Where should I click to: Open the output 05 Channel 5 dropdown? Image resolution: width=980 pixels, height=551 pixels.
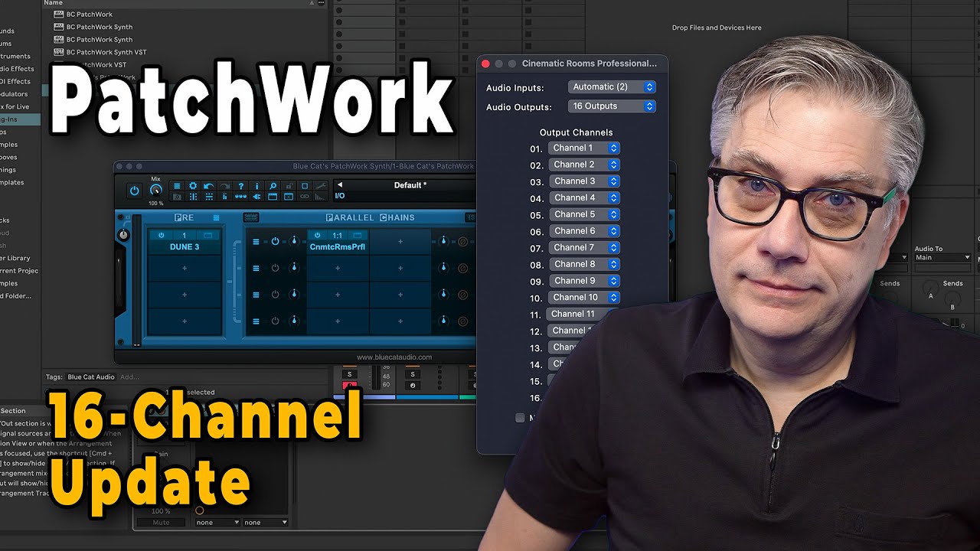[x=583, y=214]
